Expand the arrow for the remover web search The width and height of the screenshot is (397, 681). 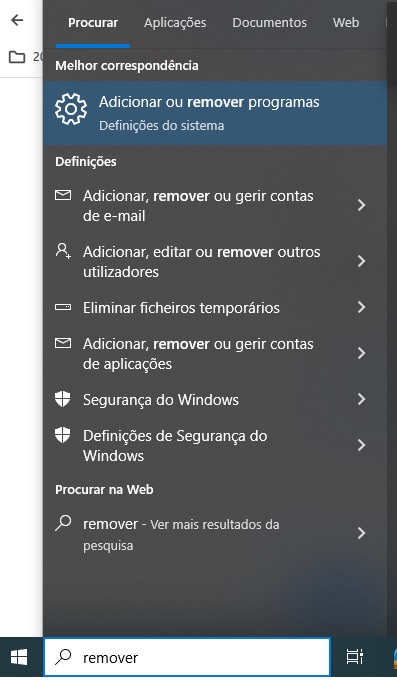click(x=361, y=533)
